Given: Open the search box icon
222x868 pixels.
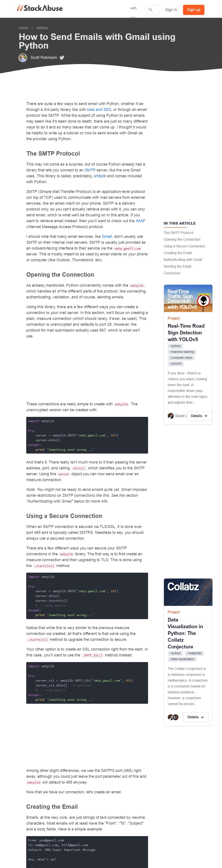Looking at the screenshot, I should point(151,10).
